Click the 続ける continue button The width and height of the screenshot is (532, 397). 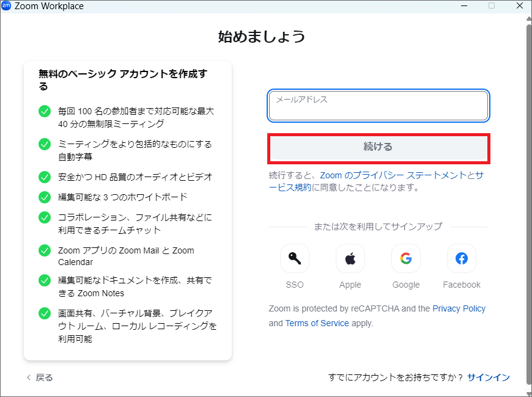click(x=379, y=148)
